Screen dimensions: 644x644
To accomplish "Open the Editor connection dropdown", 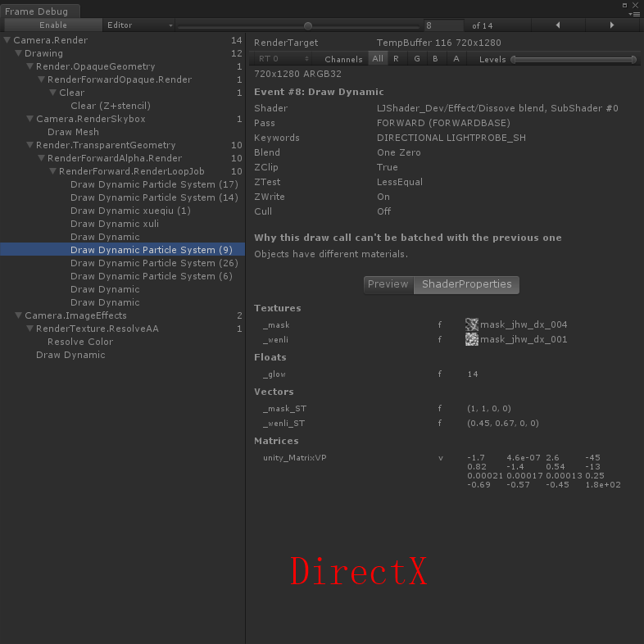I will point(138,25).
